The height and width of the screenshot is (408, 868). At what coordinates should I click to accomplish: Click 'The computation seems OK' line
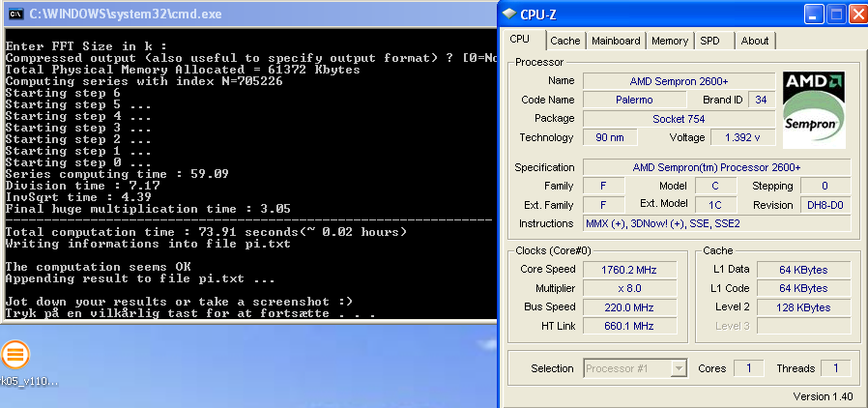98,267
